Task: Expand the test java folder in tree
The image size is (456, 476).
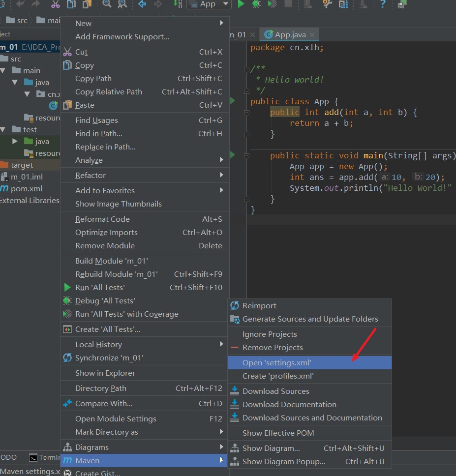Action: (15, 142)
